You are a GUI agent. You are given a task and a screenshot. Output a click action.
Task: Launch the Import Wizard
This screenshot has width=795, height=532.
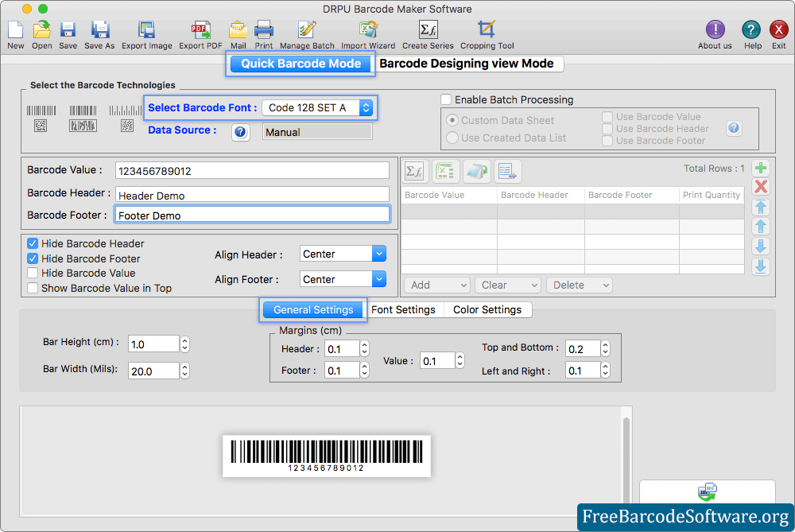[368, 30]
